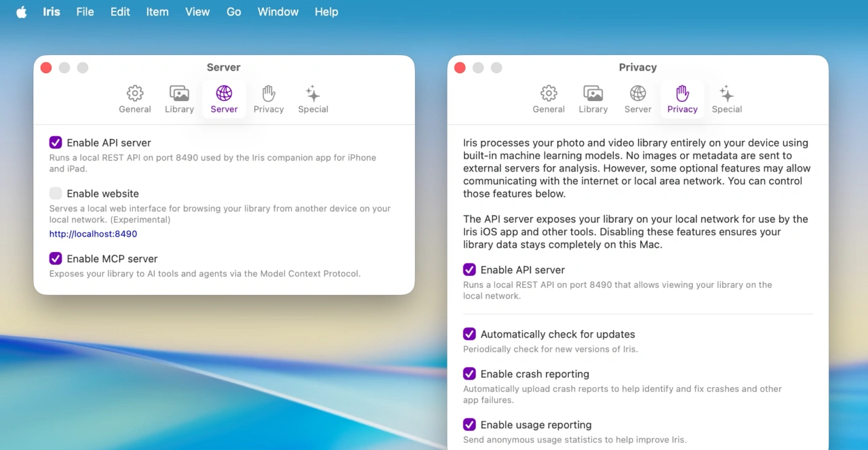Open the Iris application menu
The height and width of the screenshot is (450, 868).
pyautogui.click(x=52, y=12)
